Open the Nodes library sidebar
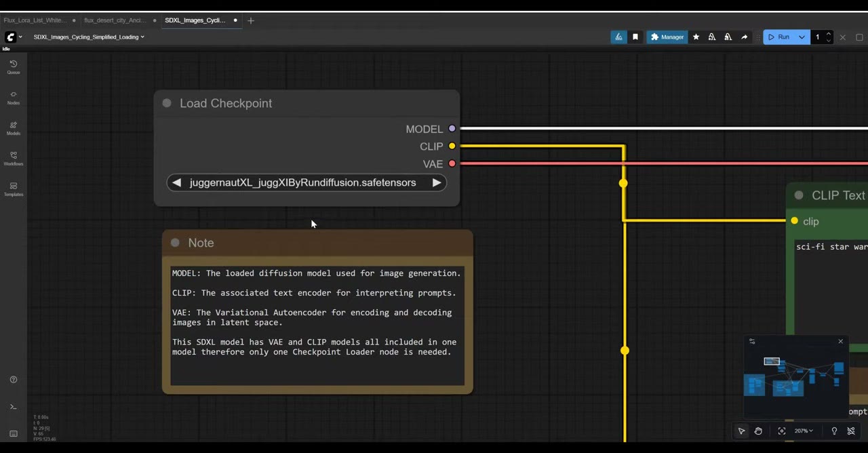Screen dimensions: 868x453 click(x=13, y=97)
